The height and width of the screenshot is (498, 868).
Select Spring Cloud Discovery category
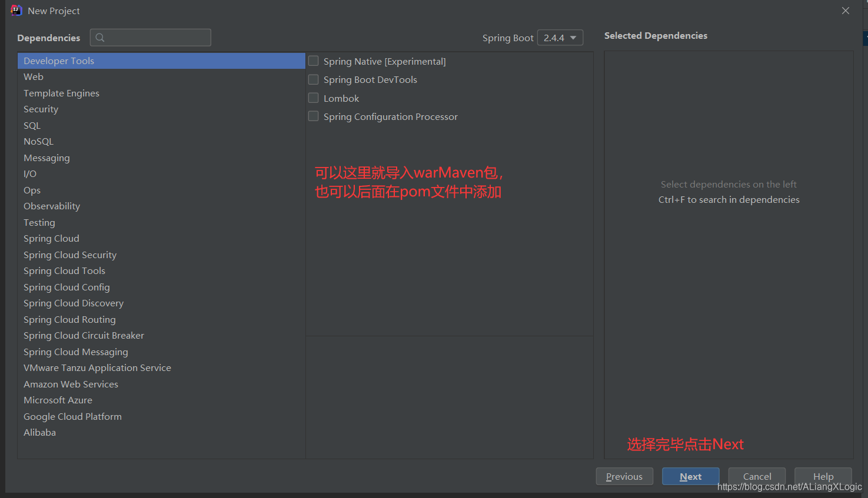click(x=161, y=303)
